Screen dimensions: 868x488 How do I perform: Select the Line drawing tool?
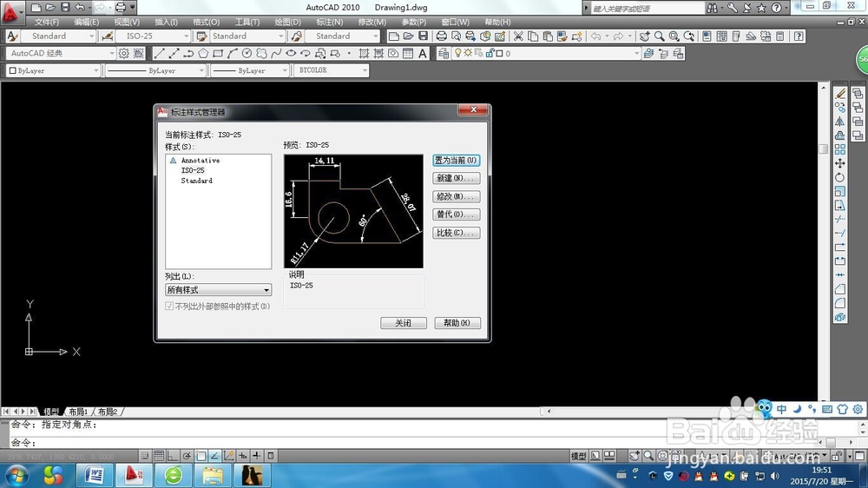pyautogui.click(x=159, y=53)
